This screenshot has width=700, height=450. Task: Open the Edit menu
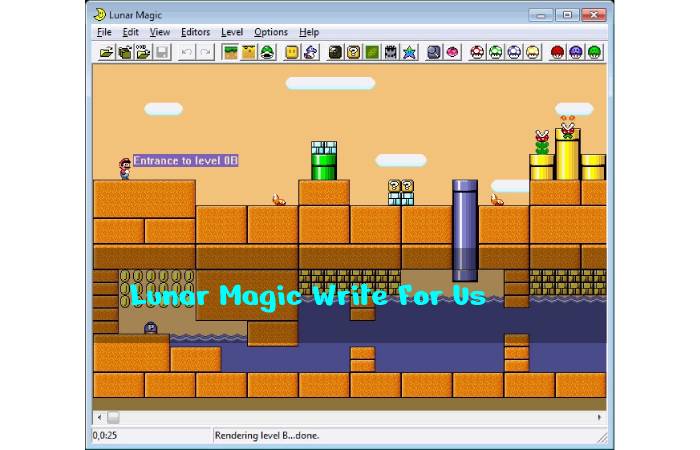[x=130, y=32]
